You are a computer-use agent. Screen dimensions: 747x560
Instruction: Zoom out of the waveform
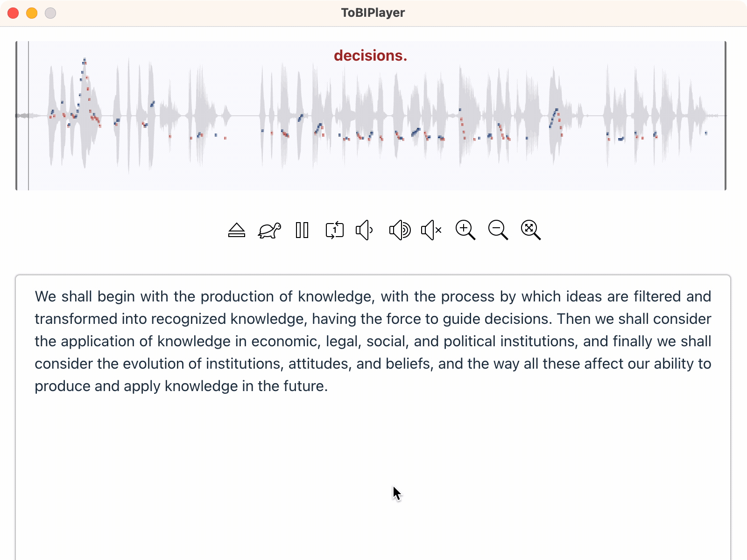point(498,230)
